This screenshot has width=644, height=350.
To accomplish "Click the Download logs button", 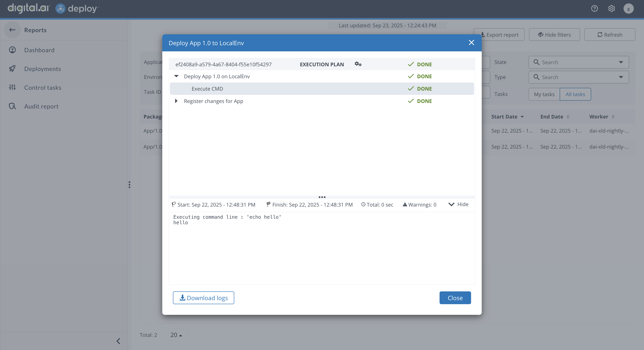I will pos(203,298).
